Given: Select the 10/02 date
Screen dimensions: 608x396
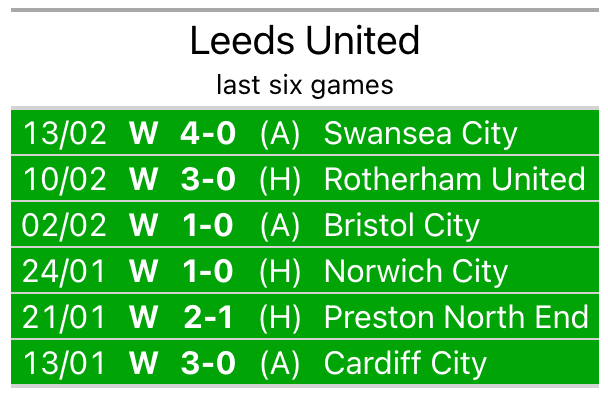Looking at the screenshot, I should point(64,179).
